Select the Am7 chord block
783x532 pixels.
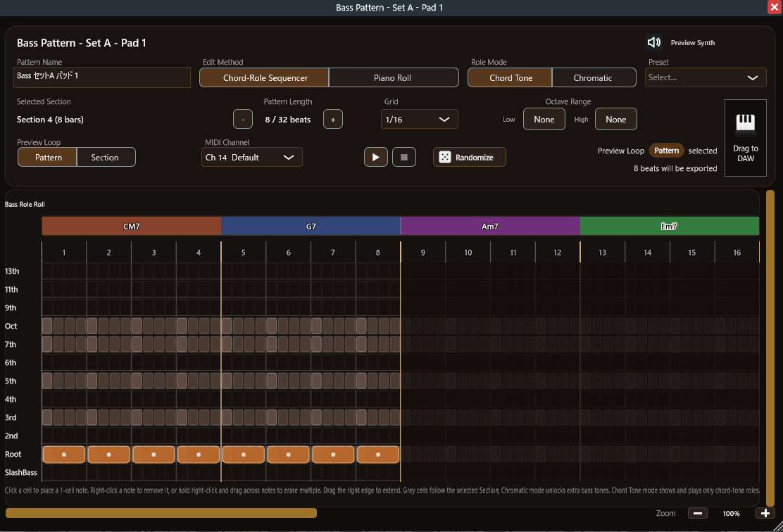click(490, 226)
